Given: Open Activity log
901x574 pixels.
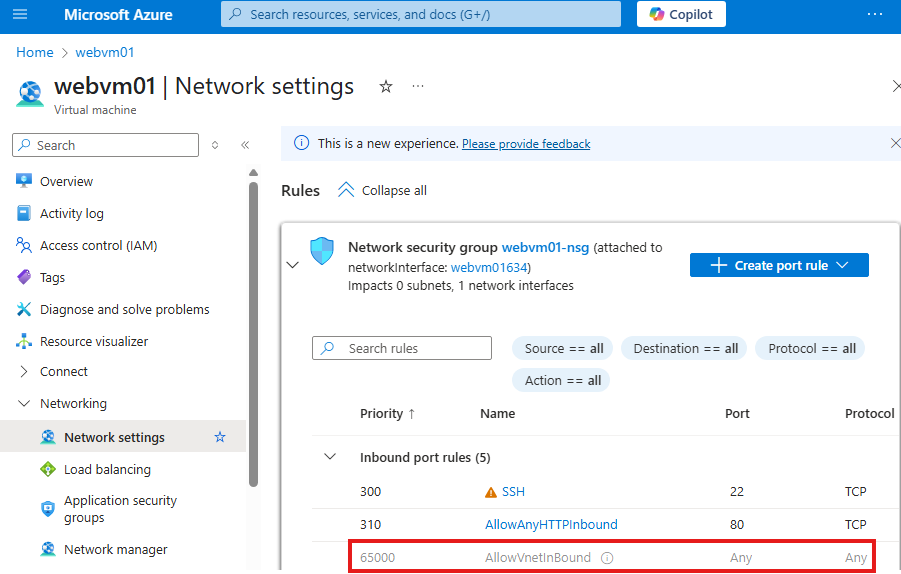Looking at the screenshot, I should [x=72, y=214].
